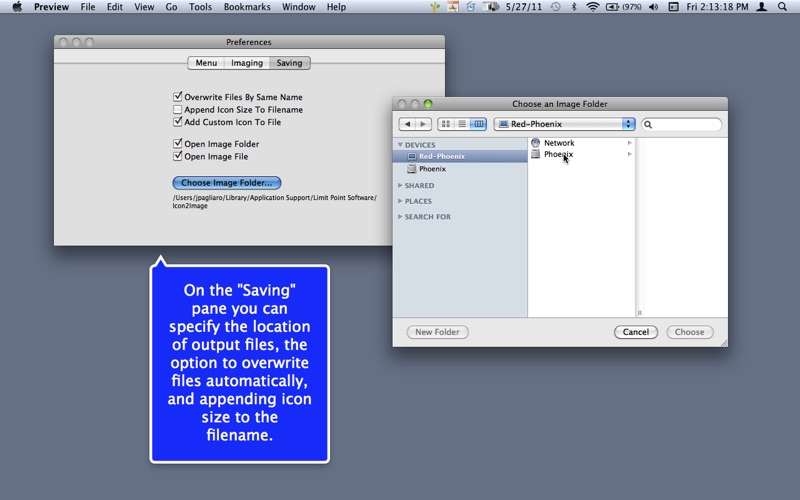Open the Preview application menu

click(52, 7)
